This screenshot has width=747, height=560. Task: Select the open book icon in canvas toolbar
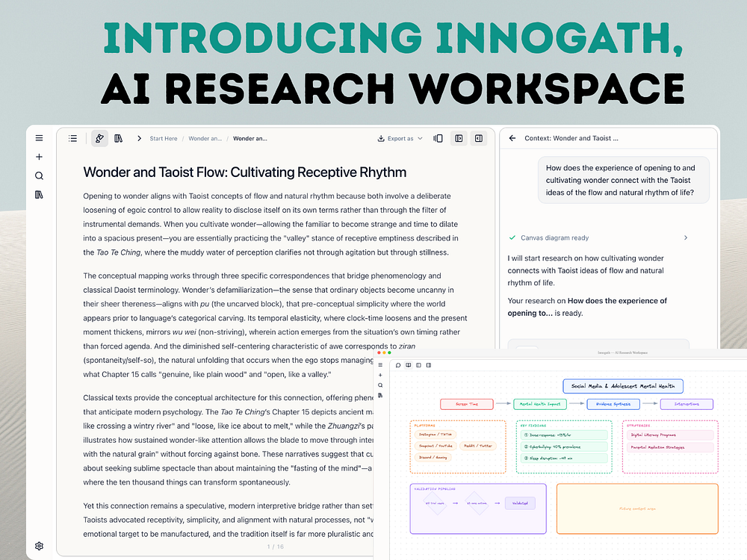point(409,365)
